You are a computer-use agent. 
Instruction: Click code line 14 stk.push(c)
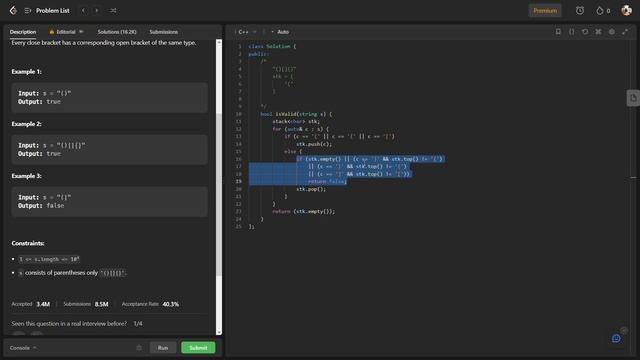tap(314, 144)
